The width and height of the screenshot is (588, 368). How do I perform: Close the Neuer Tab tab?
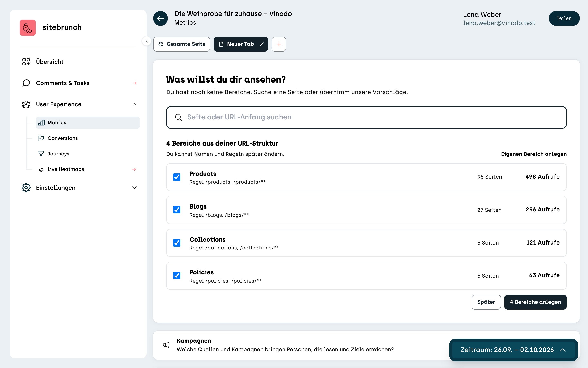[262, 44]
